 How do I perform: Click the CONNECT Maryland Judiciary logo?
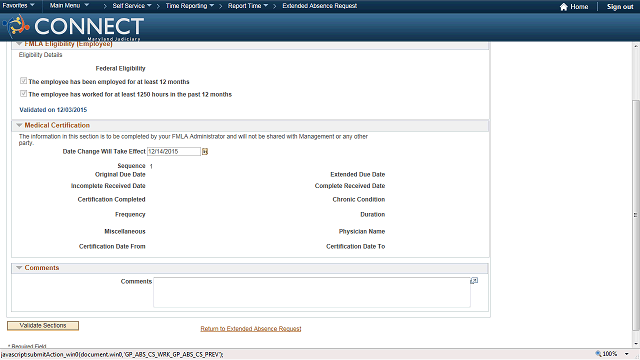coord(73,27)
